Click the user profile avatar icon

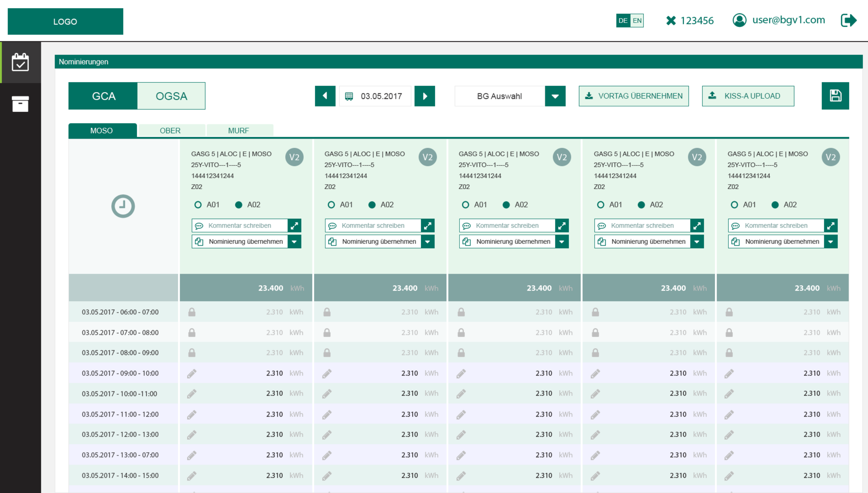pyautogui.click(x=739, y=20)
